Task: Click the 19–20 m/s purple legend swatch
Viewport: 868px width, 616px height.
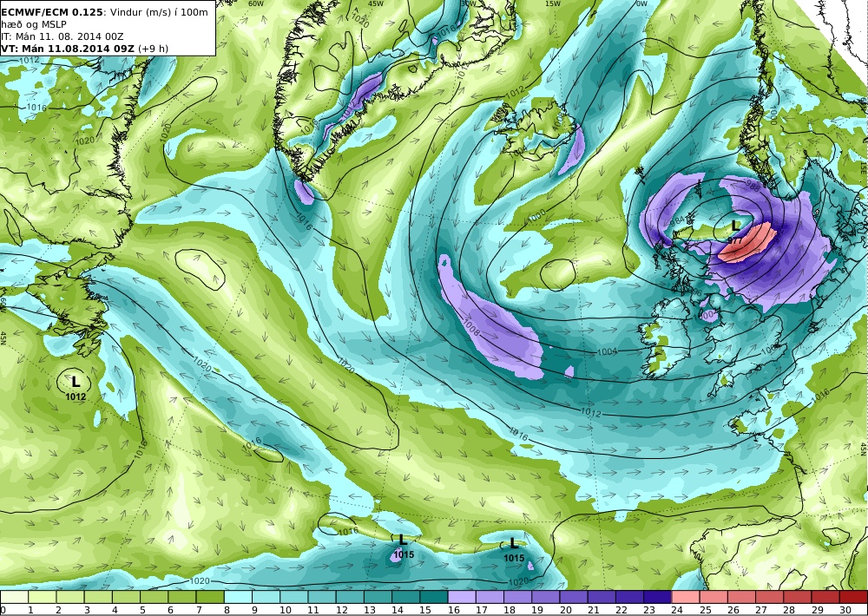Action: point(546,597)
